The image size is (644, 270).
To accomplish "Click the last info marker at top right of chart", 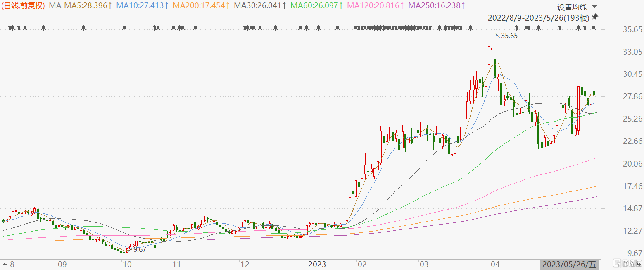I will click(594, 28).
